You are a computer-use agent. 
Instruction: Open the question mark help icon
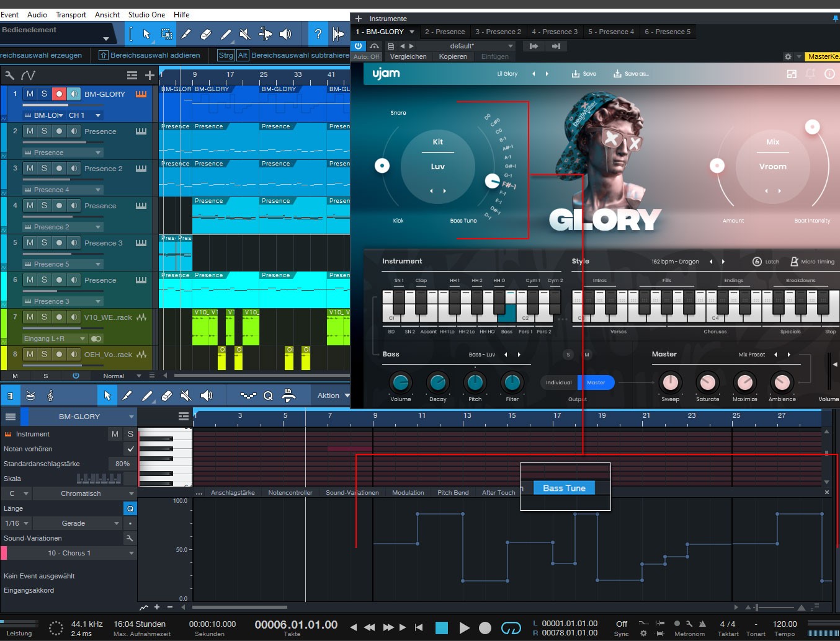318,34
